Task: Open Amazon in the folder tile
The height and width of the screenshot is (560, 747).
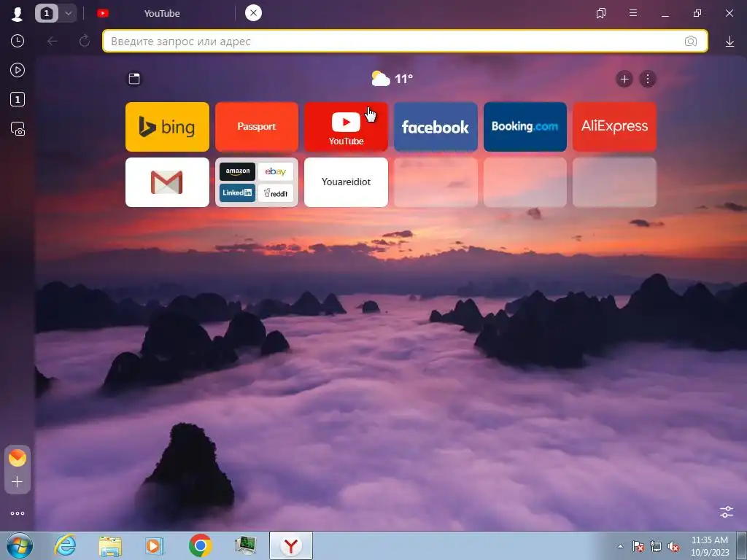Action: coord(237,171)
